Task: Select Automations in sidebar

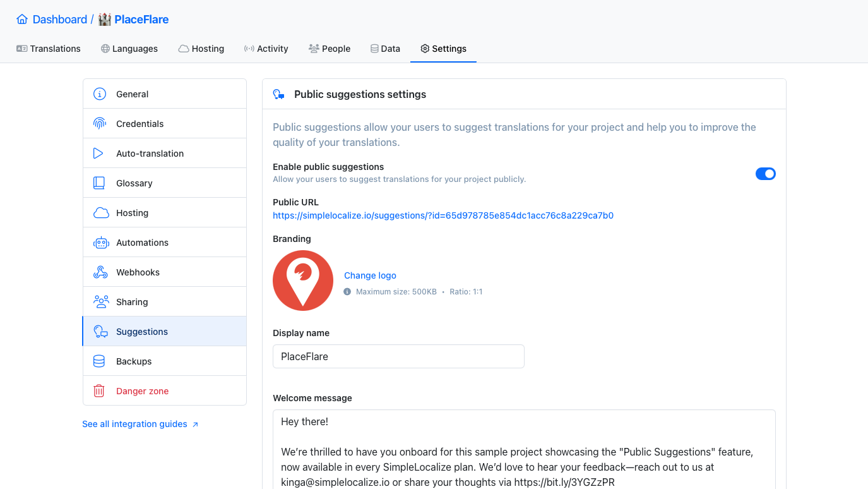Action: coord(165,243)
